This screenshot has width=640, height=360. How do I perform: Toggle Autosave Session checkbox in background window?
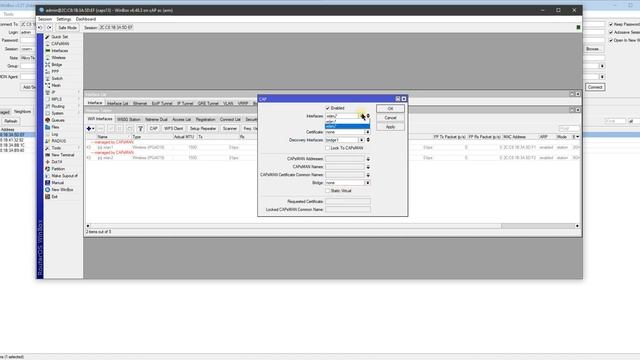coord(611,32)
